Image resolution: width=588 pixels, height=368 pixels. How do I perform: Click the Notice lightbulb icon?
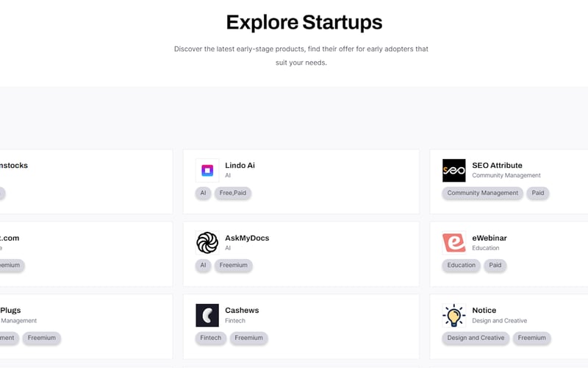point(453,316)
